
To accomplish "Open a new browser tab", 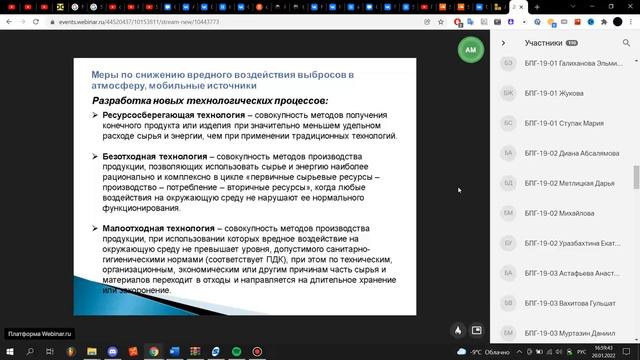I will [537, 7].
